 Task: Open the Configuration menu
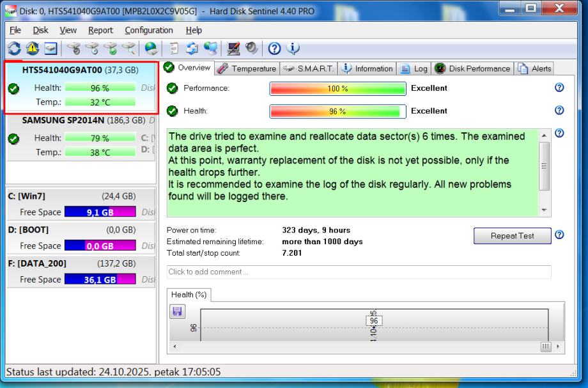tap(149, 31)
